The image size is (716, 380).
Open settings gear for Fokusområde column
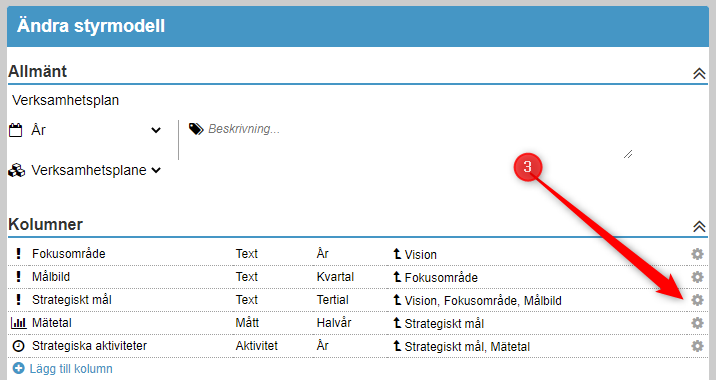coord(697,254)
